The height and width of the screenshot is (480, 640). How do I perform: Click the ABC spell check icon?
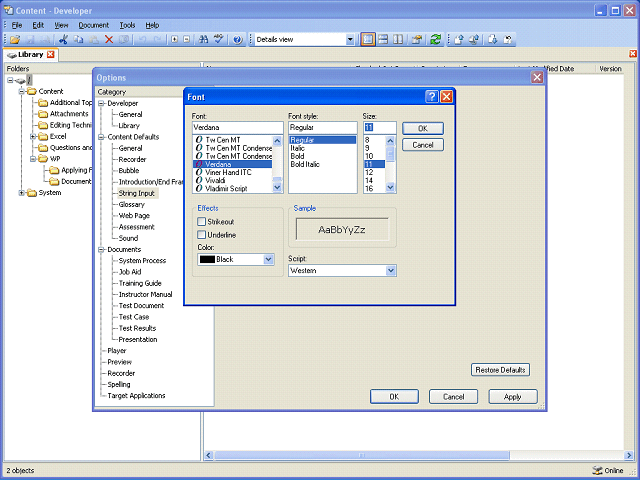[x=219, y=39]
